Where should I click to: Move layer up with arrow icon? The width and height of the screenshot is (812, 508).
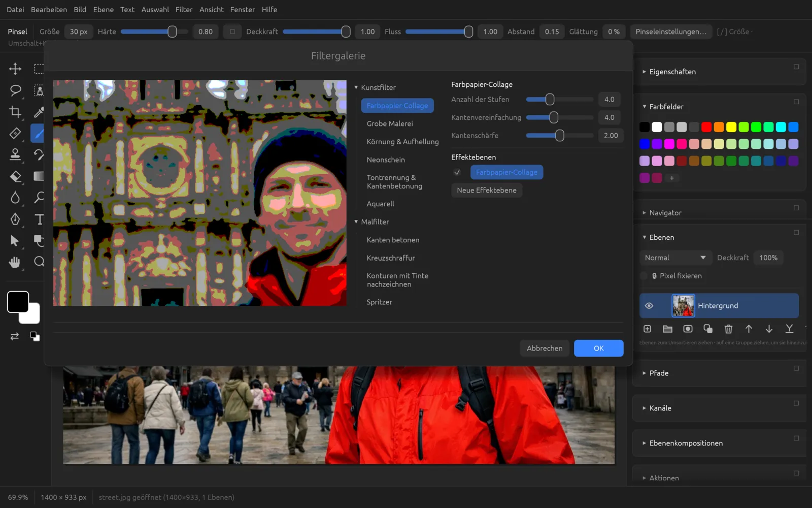[749, 329]
